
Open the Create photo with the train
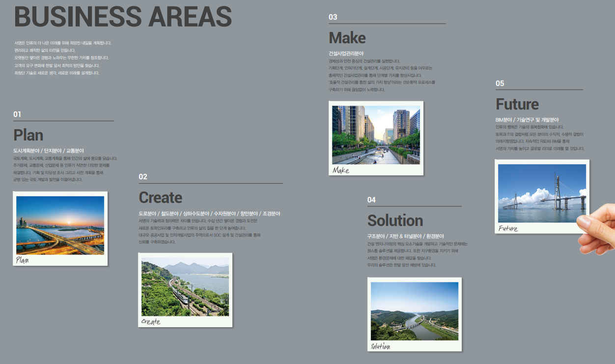pos(185,286)
